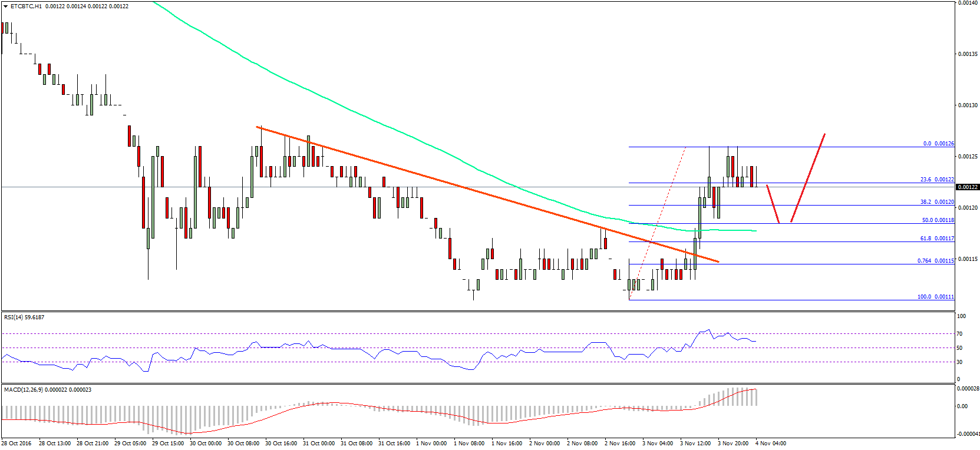Click the 0.00125 price axis label

[968, 157]
